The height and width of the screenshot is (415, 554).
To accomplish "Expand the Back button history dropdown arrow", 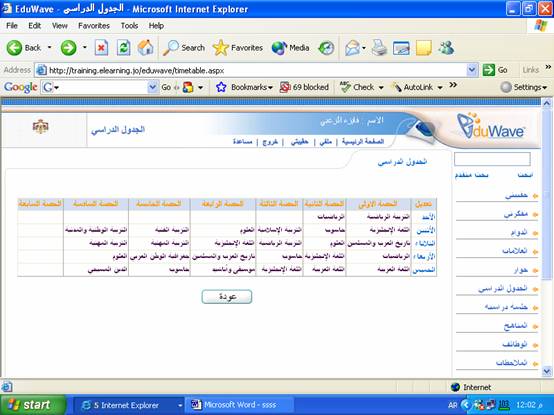I will click(x=49, y=47).
